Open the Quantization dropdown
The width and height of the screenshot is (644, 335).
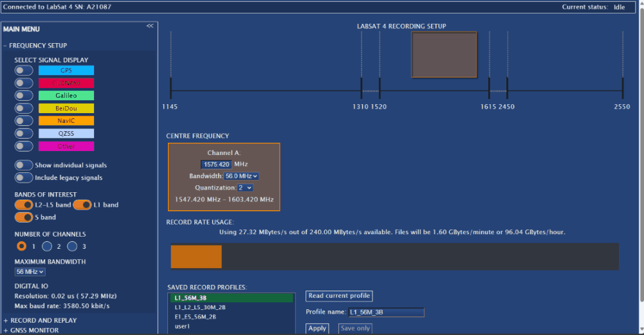pos(245,188)
